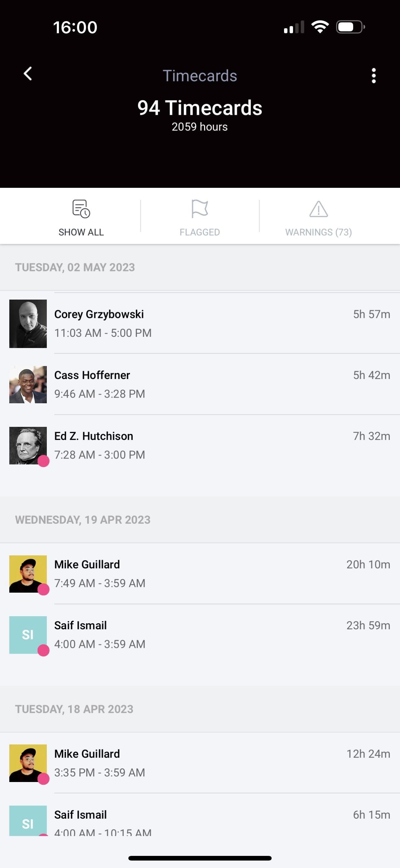Screen dimensions: 400x868
Task: Tap the Flagged flag icon
Action: point(200,209)
